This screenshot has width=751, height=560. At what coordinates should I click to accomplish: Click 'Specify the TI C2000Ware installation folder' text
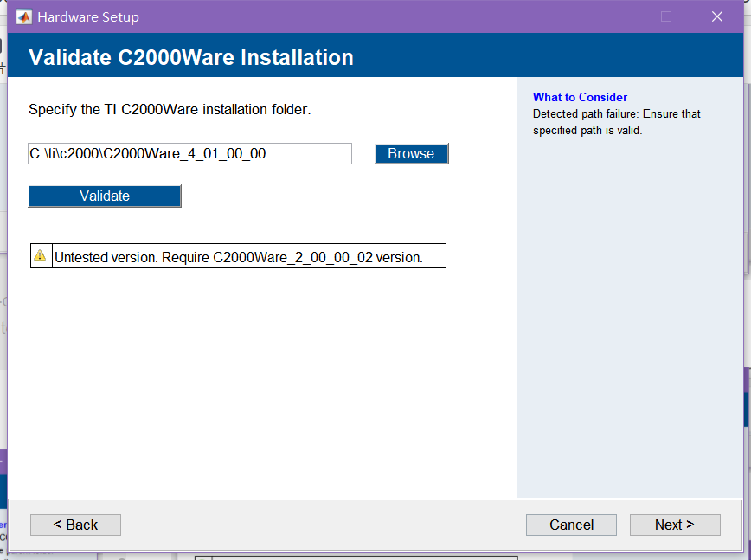tap(170, 109)
